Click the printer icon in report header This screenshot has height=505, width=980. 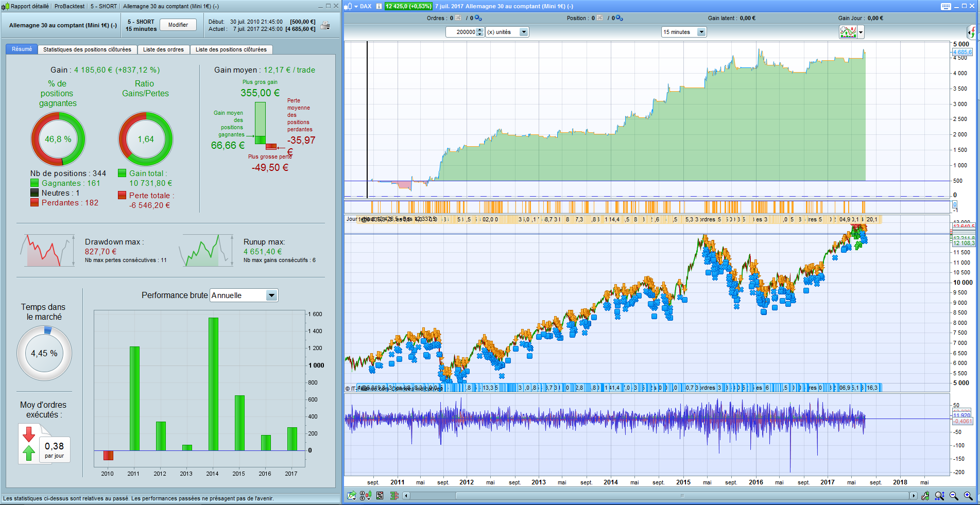325,26
